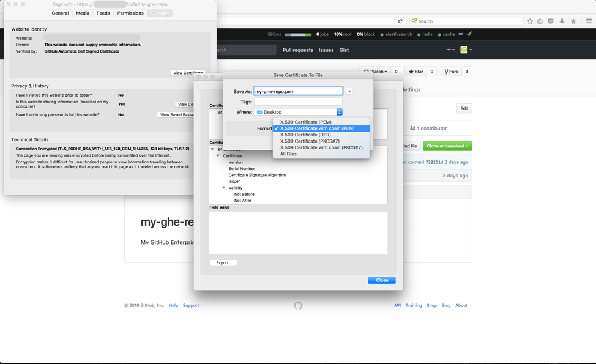Reload the page with the refresh icon
The image size is (596, 364).
pos(400,21)
